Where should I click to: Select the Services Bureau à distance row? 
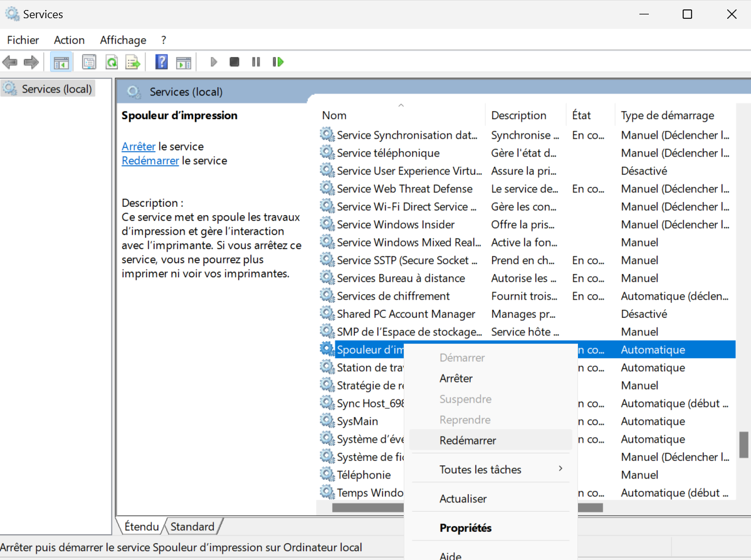(x=527, y=278)
